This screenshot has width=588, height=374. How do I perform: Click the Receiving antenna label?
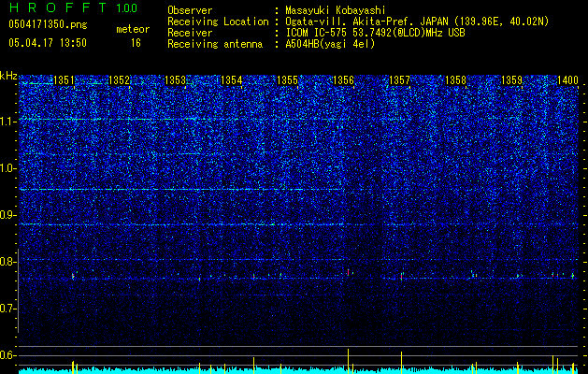pos(215,44)
